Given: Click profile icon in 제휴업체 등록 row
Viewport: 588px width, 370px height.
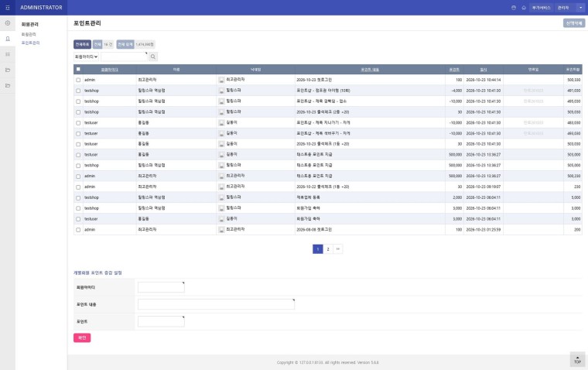Looking at the screenshot, I should pyautogui.click(x=221, y=197).
